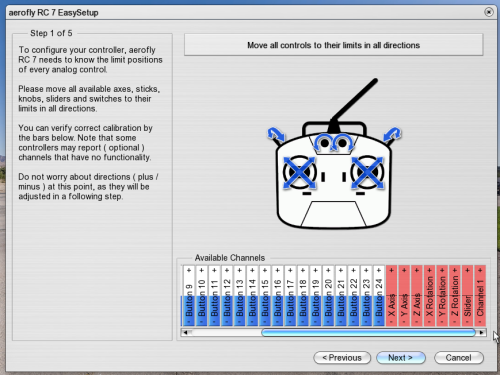Click the right rotary knob arrow icon
The width and height of the screenshot is (500, 375).
[x=343, y=142]
